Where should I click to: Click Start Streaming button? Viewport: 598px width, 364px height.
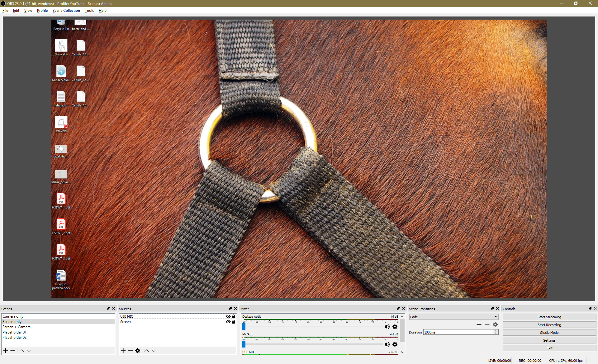point(549,317)
